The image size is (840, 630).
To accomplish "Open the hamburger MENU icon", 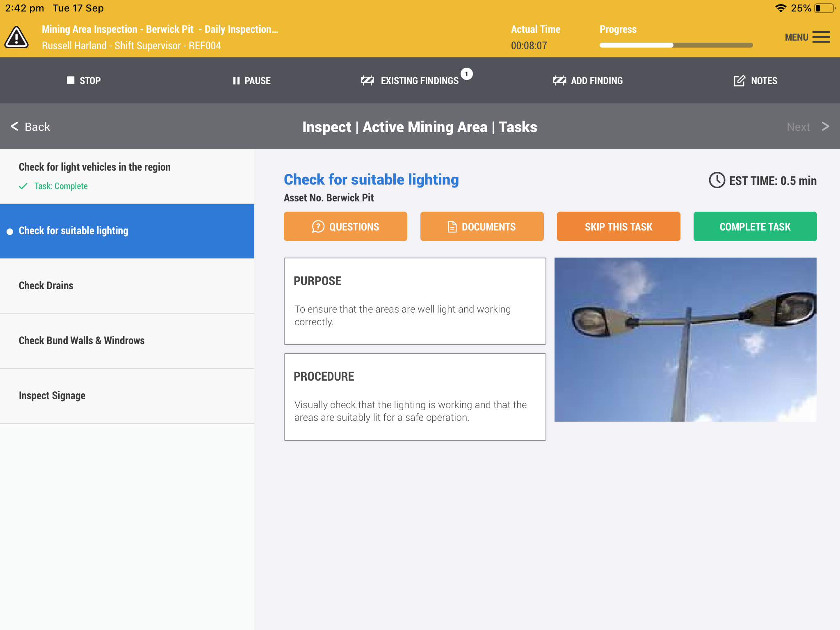I will click(821, 37).
